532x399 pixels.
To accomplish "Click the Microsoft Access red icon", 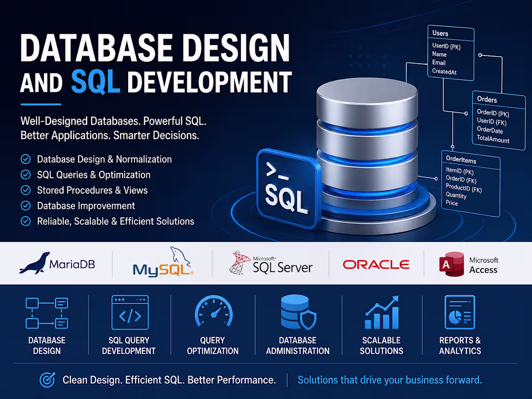I will coord(452,264).
